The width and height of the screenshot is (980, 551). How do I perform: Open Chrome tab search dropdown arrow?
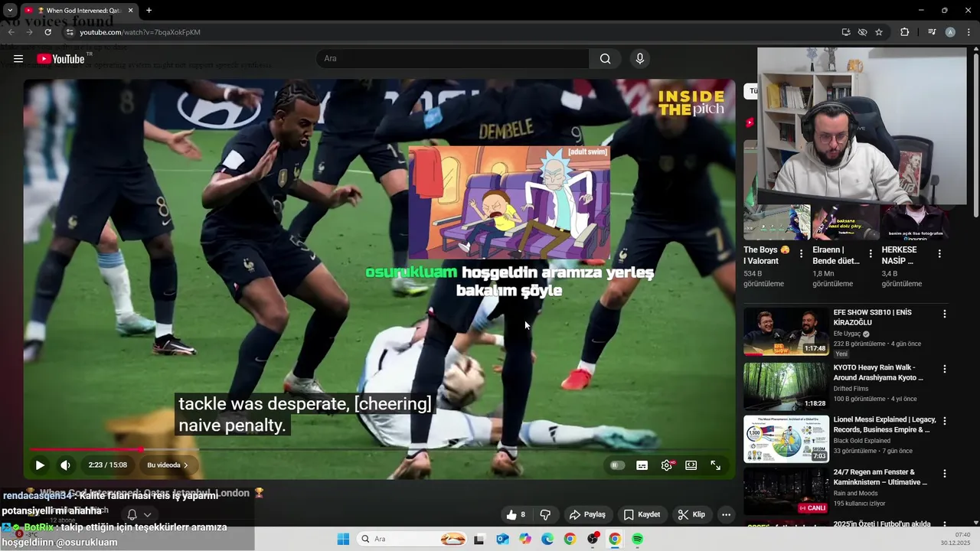point(10,11)
